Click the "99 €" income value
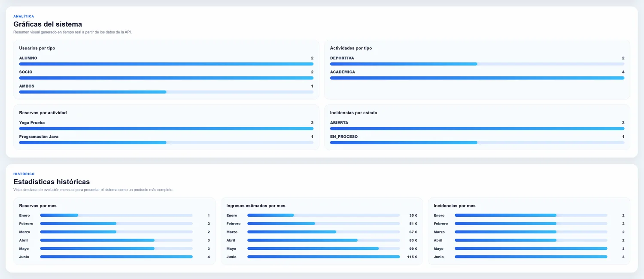The height and width of the screenshot is (279, 644). coord(413,249)
